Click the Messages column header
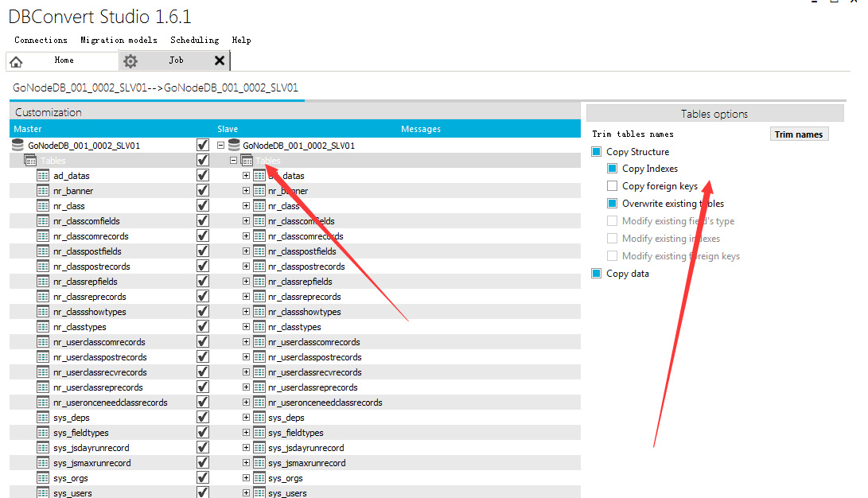This screenshot has width=868, height=498. point(421,129)
